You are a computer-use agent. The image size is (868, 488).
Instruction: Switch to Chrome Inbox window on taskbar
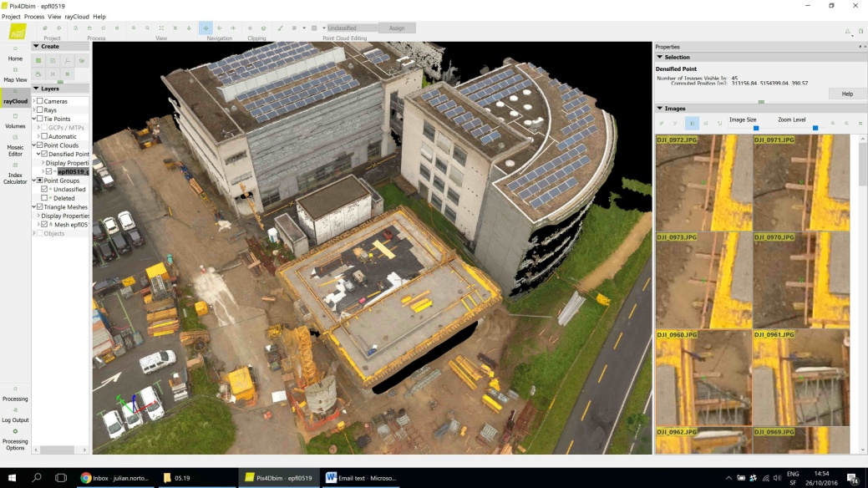point(114,478)
